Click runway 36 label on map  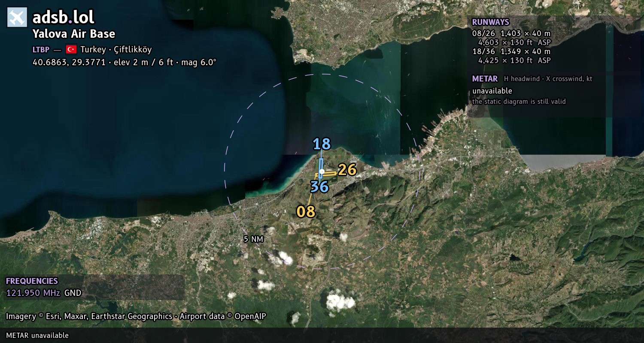[319, 187]
